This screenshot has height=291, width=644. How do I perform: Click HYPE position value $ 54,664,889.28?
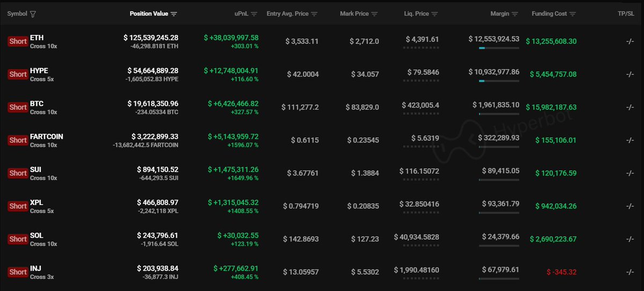(153, 71)
